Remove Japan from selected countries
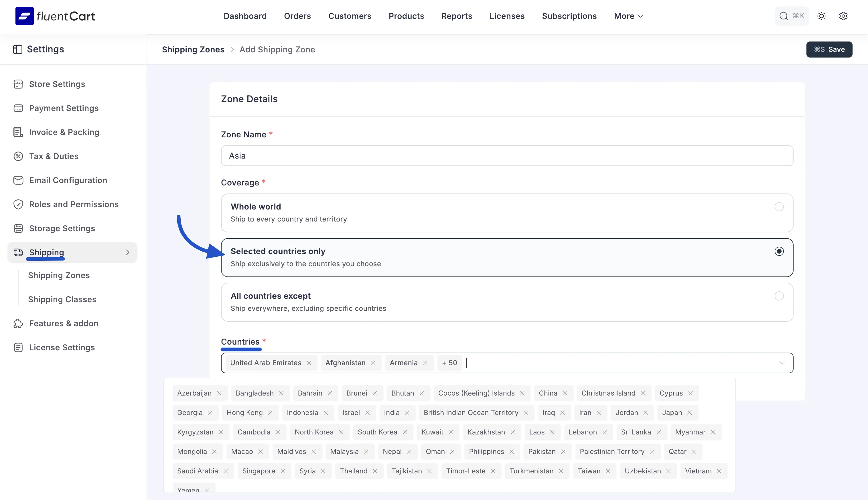The height and width of the screenshot is (500, 868). (690, 413)
